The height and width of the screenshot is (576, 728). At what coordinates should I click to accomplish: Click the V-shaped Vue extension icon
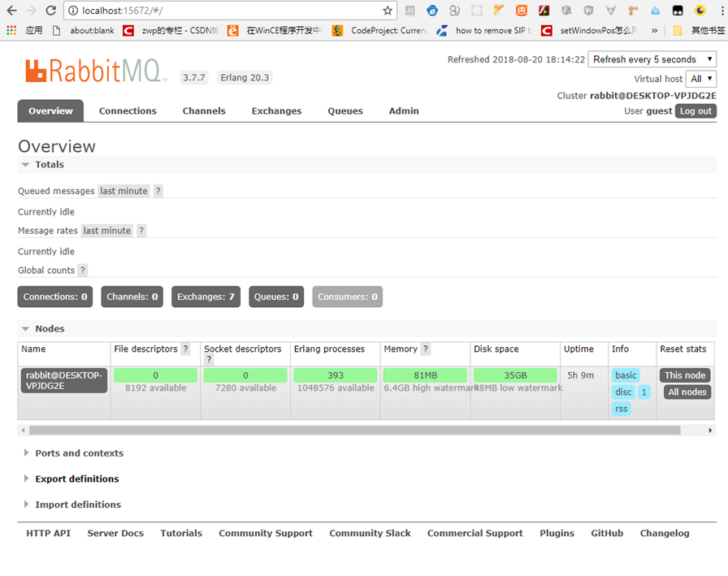pos(610,11)
